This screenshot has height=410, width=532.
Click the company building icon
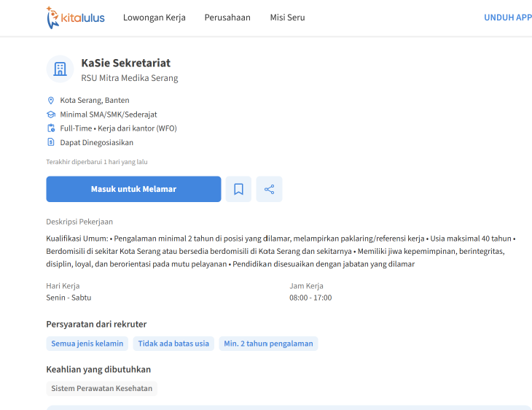click(60, 69)
